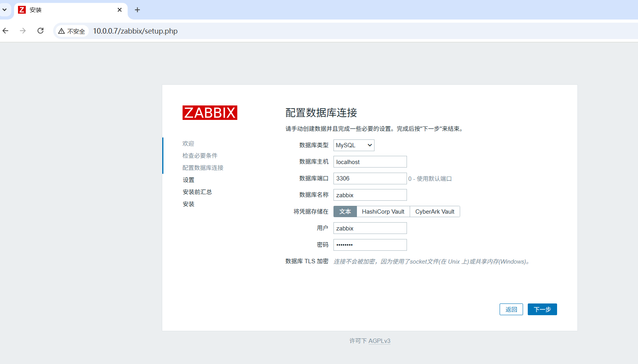Click the Zabbix favicon on the 安装 tab
Screen dimensions: 638x364
[x=22, y=10]
